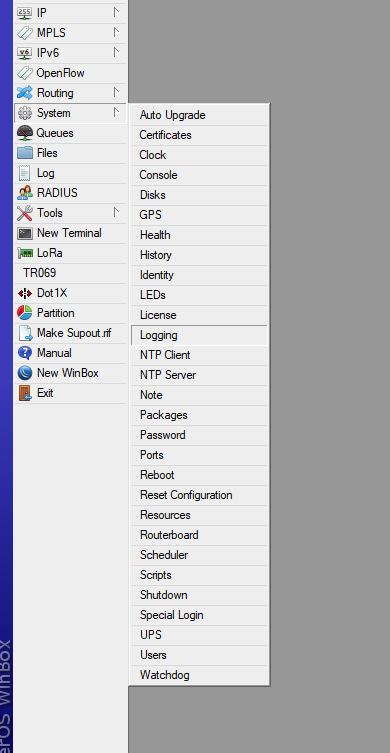The width and height of the screenshot is (390, 753).
Task: Click the Routing arrows icon
Action: (24, 93)
